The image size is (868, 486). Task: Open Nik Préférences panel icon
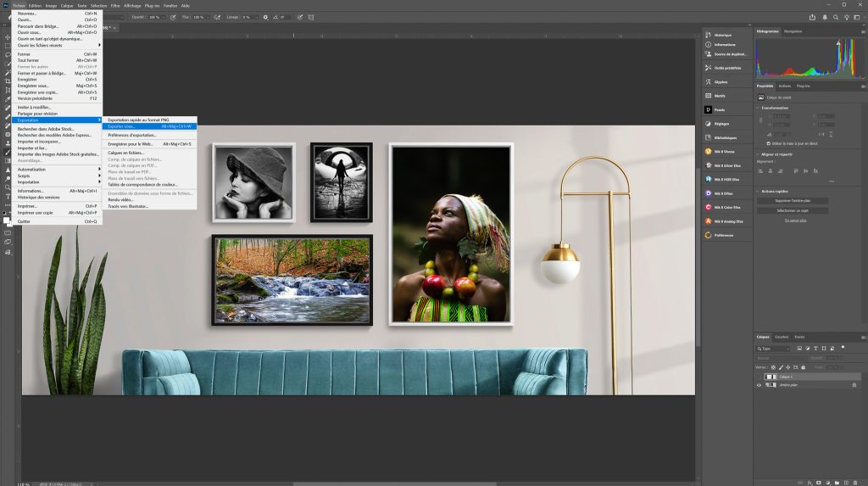(708, 235)
